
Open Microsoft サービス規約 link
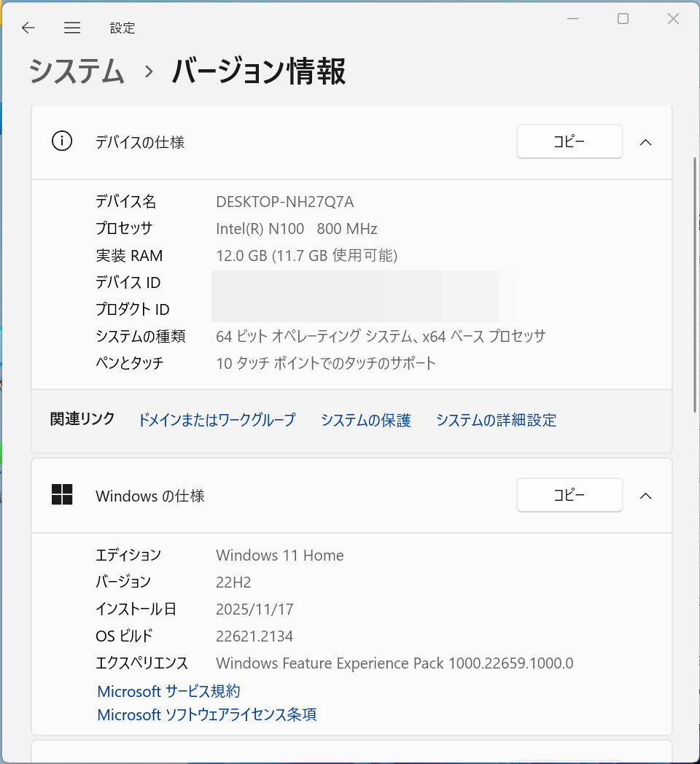(x=168, y=691)
